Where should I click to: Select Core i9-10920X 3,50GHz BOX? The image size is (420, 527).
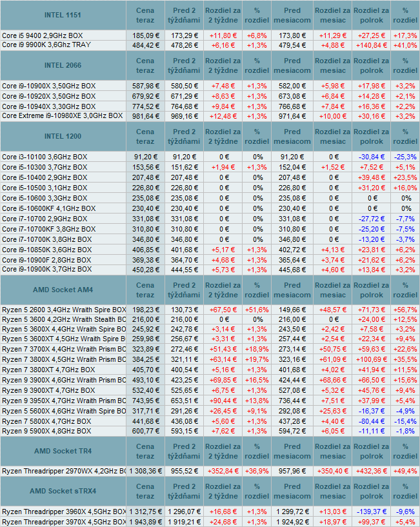49,97
